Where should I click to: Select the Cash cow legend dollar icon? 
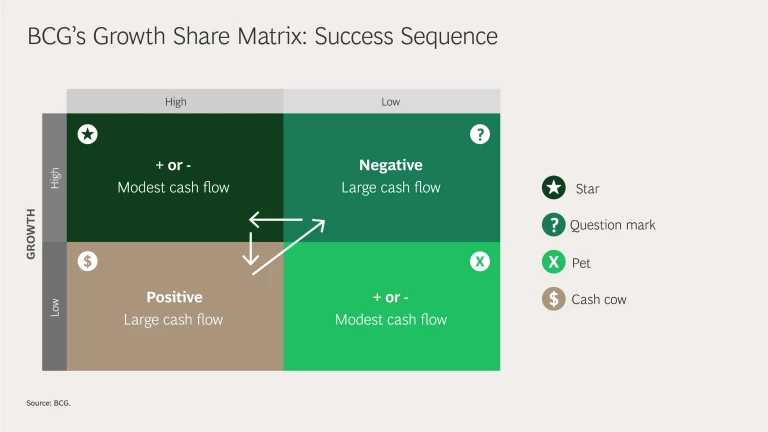(x=553, y=299)
